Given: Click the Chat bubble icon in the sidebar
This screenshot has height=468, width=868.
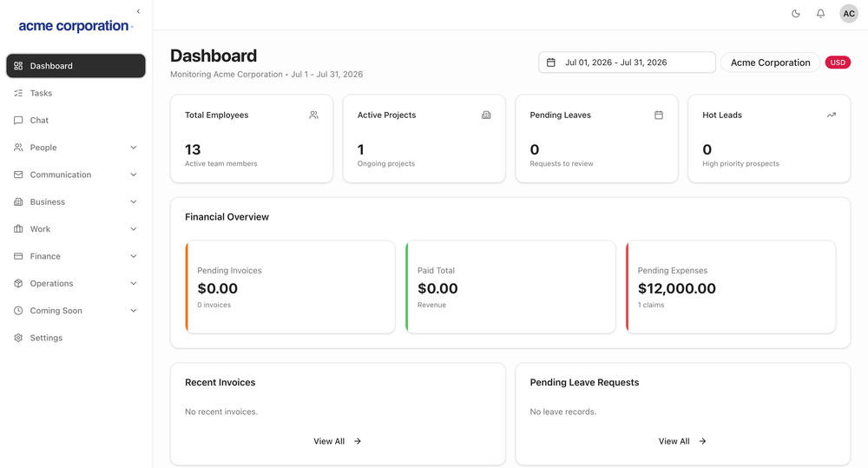Looking at the screenshot, I should point(18,120).
